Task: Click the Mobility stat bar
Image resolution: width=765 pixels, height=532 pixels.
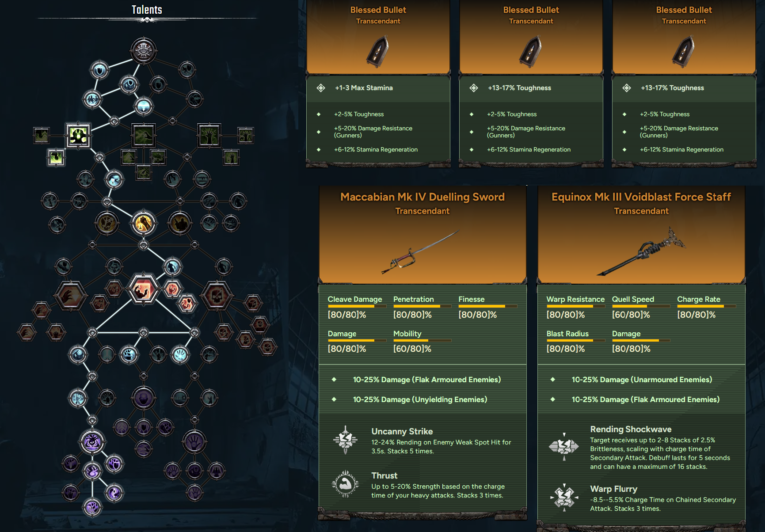Action: click(x=422, y=340)
